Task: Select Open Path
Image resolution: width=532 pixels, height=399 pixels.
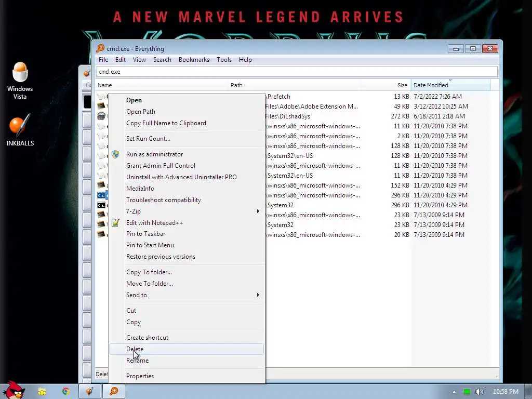Action: coord(140,112)
